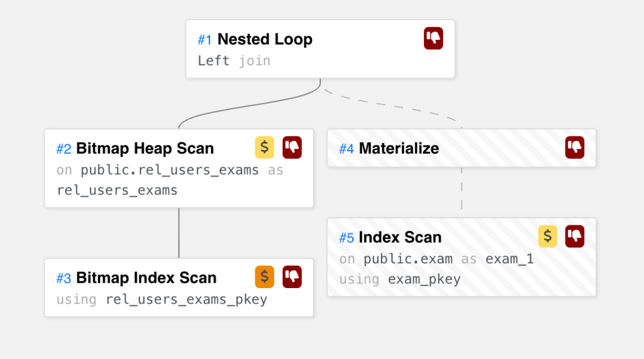Select the Bitmap Heap Scan title
The height and width of the screenshot is (359, 644).
coord(145,148)
